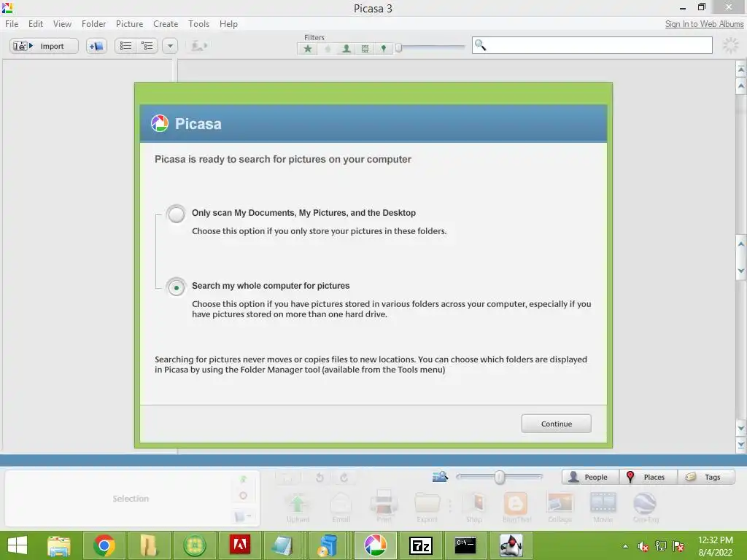Open add-to-album dropdown in selection tray
Screen dimensions: 747x560
point(243,516)
